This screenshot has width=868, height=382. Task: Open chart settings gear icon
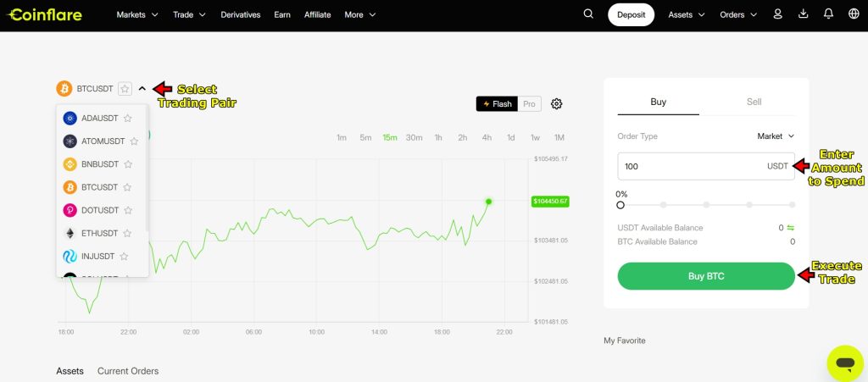[x=556, y=103]
